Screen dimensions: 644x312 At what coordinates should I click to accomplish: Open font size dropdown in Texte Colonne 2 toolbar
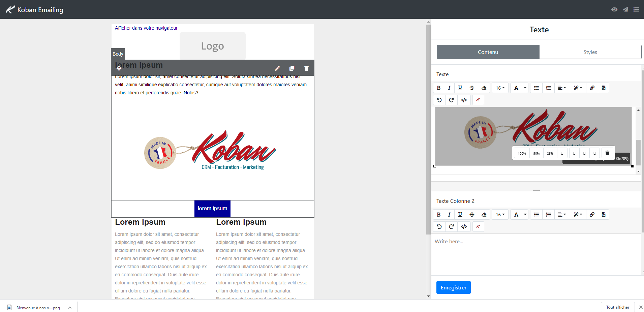[500, 215]
